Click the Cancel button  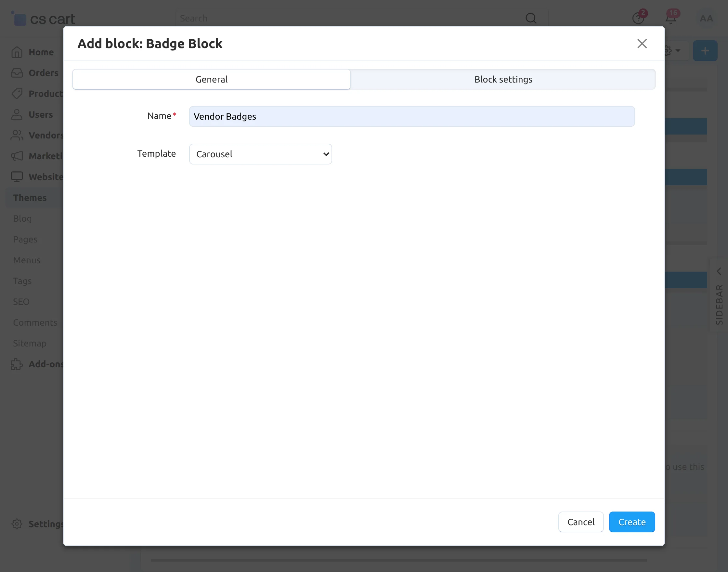pyautogui.click(x=581, y=522)
